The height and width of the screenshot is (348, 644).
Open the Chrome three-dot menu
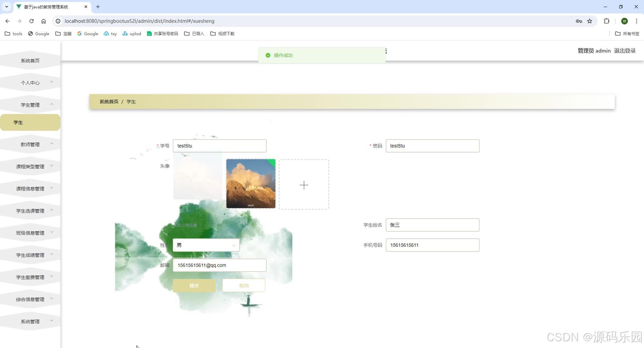coord(636,21)
